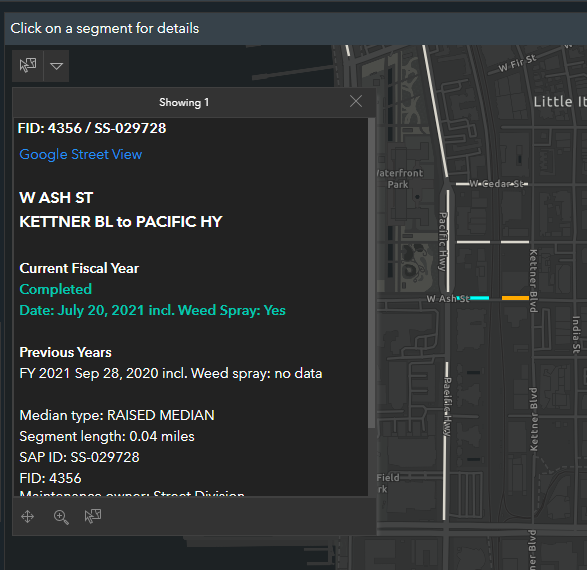Click the W ASH ST title text
The image size is (587, 570).
[56, 198]
